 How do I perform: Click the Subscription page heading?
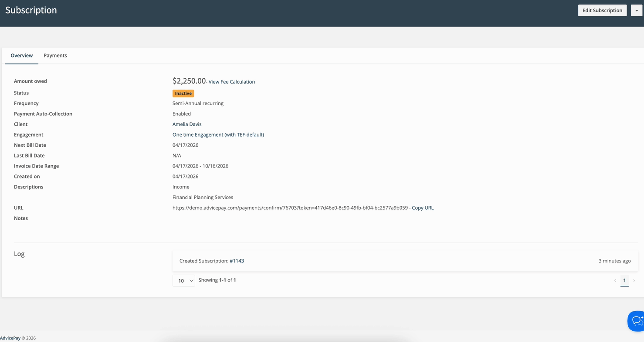pos(31,10)
